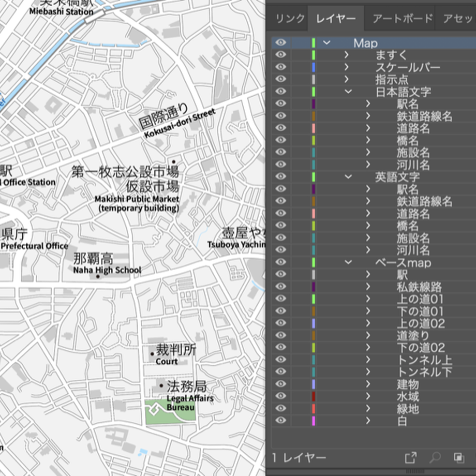Select the Map layer name
Screen dimensions: 476x476
365,43
